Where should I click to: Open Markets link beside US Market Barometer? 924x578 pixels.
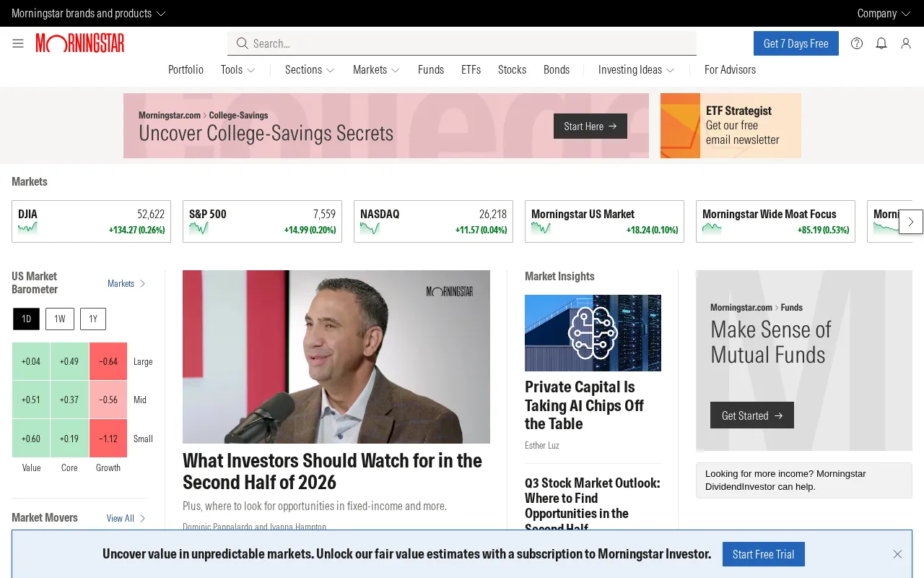(127, 283)
